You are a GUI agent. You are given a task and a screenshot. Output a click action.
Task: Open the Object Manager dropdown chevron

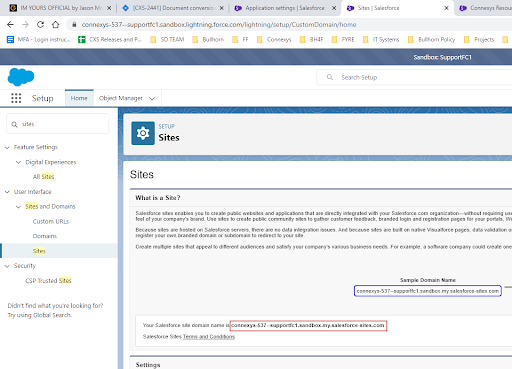coord(152,99)
